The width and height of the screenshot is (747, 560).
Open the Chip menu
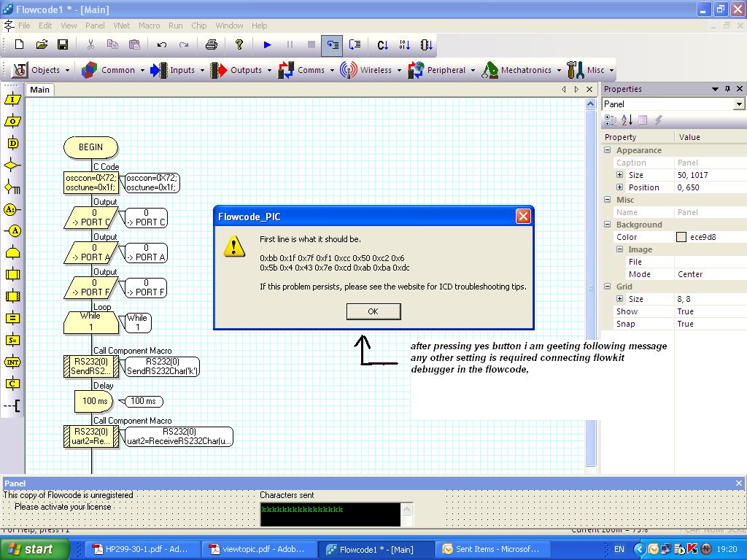click(x=198, y=26)
